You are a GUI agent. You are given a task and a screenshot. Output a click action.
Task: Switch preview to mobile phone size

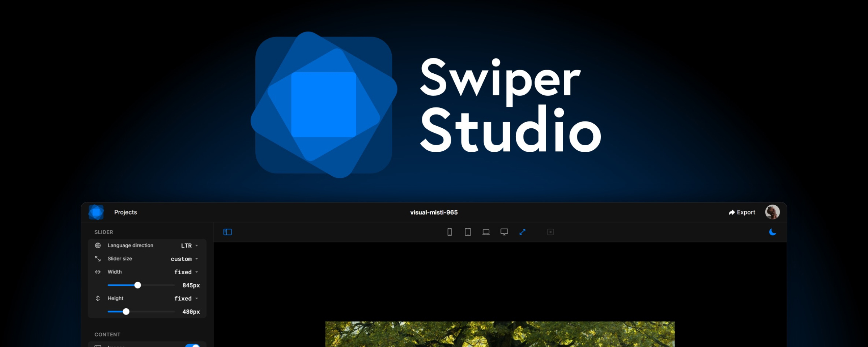click(450, 232)
